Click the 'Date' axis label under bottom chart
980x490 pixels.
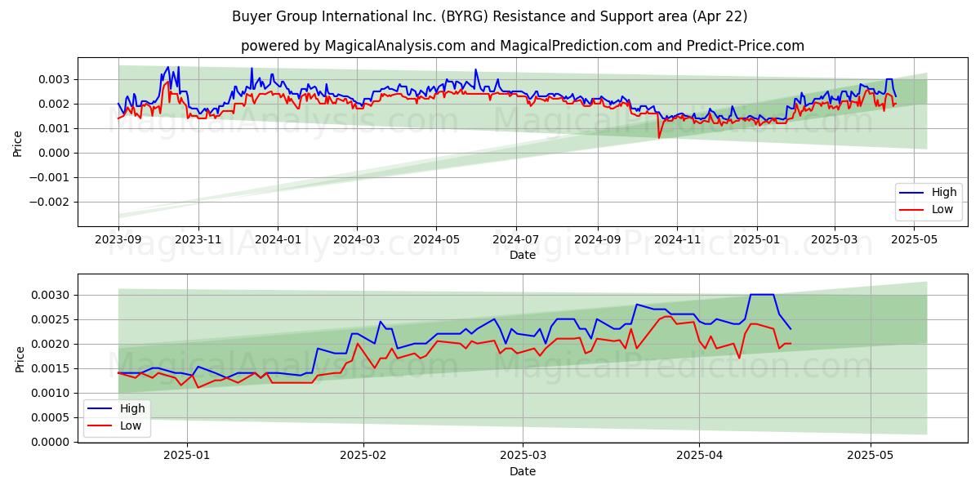click(523, 471)
